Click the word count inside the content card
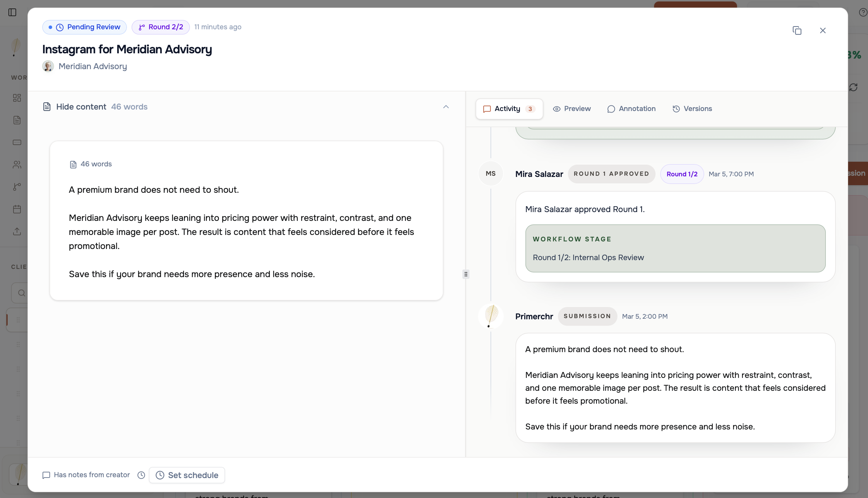868x498 pixels. coord(91,164)
